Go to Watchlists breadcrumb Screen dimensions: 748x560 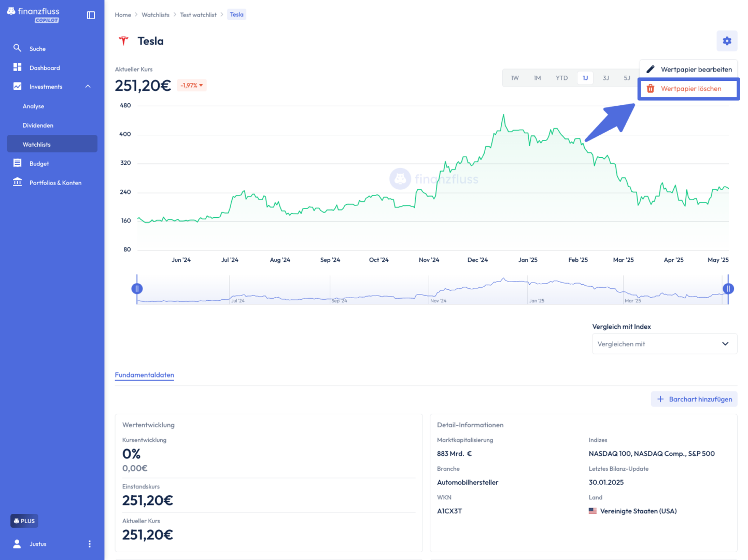pos(156,15)
